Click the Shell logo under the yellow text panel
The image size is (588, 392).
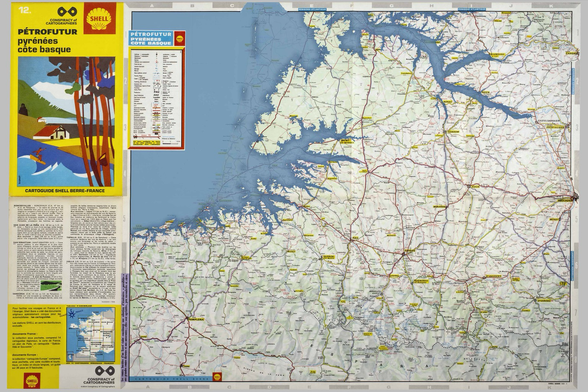[31, 381]
